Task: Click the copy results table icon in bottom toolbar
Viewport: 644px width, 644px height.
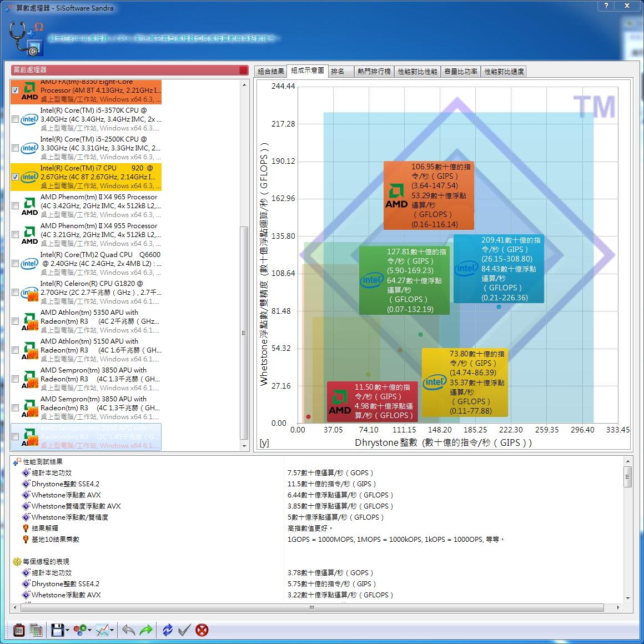Action: click(36, 630)
